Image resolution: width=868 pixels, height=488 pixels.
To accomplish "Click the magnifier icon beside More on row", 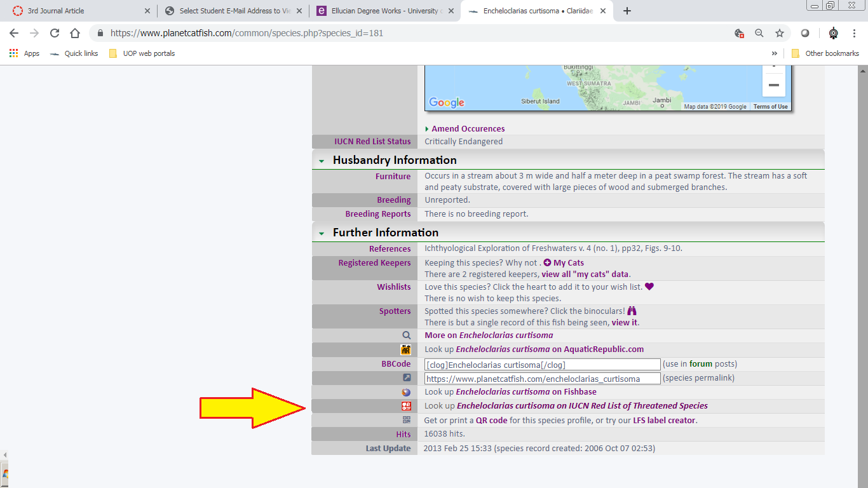I will tap(407, 335).
